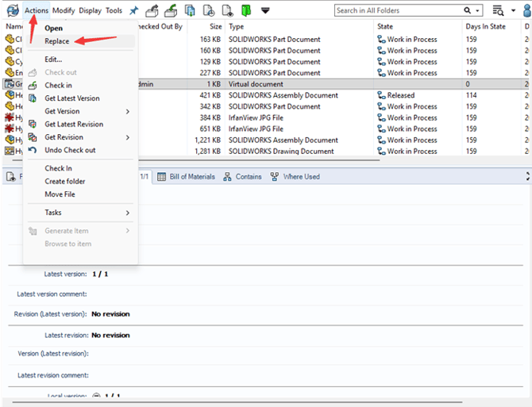The height and width of the screenshot is (407, 532).
Task: Click the Released state text
Action: [x=401, y=95]
